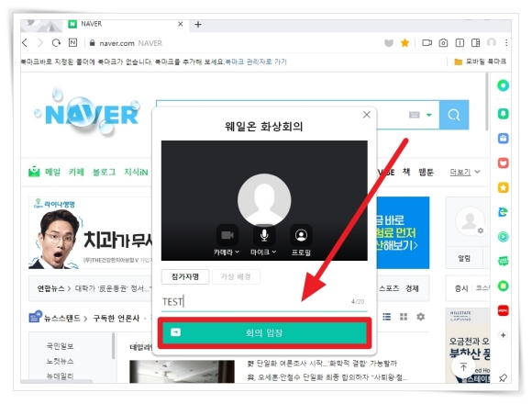Switch the newsstand to list view

click(x=387, y=317)
